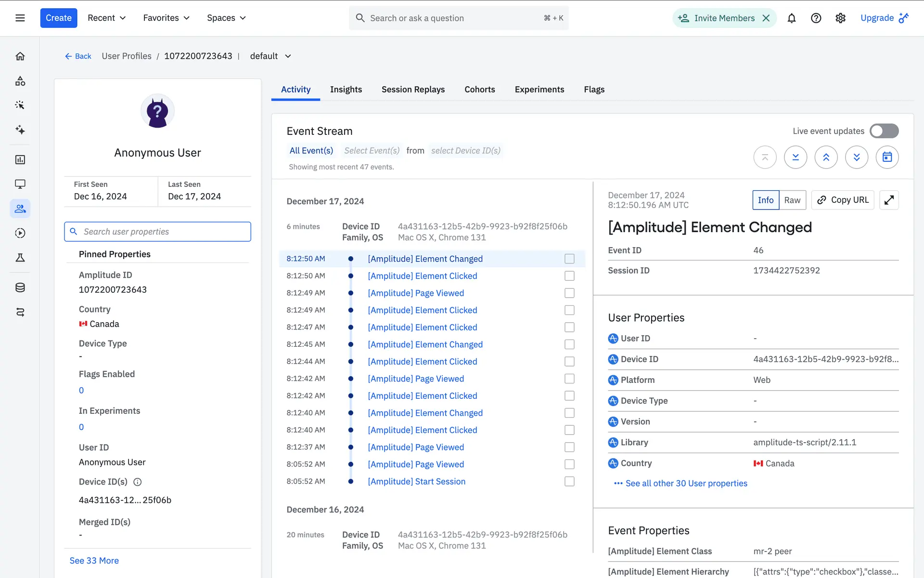The width and height of the screenshot is (924, 578).
Task: Click the Copy URL button
Action: pyautogui.click(x=843, y=200)
